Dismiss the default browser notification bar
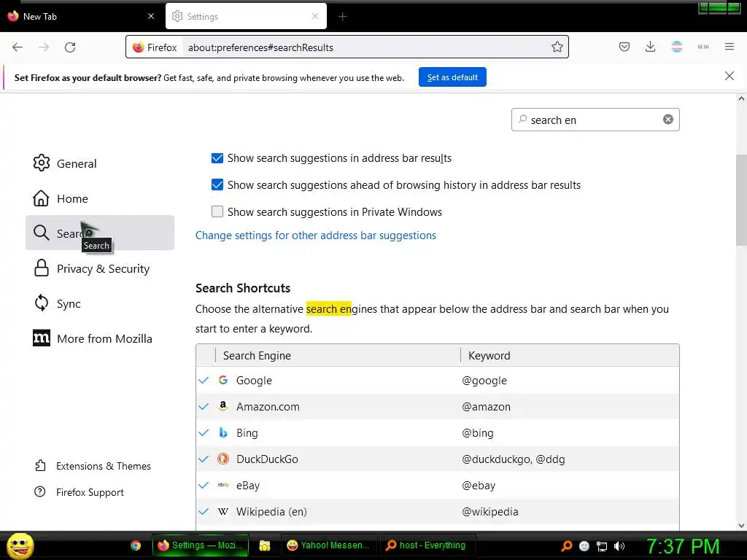747x560 pixels. tap(729, 76)
